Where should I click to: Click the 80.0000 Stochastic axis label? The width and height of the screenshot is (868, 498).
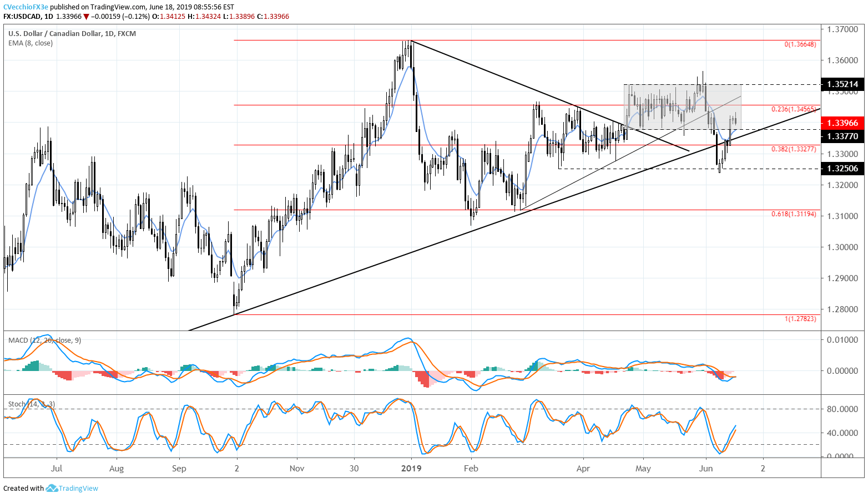[842, 409]
